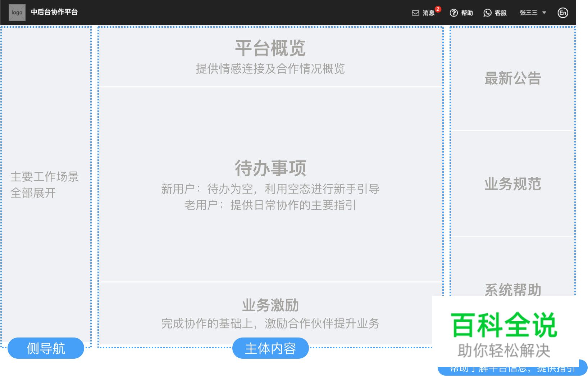Click the envelope glyph next to 消息

415,13
